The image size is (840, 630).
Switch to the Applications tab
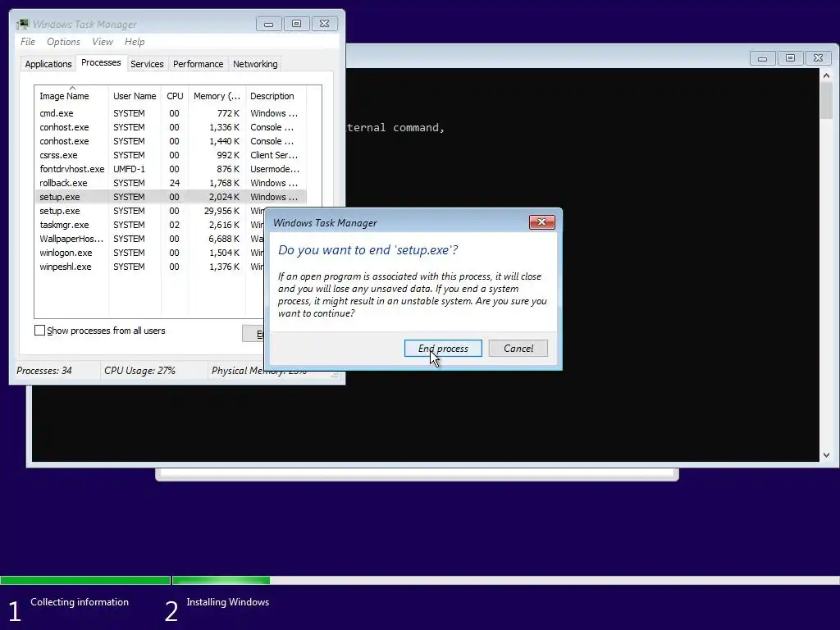coord(48,64)
